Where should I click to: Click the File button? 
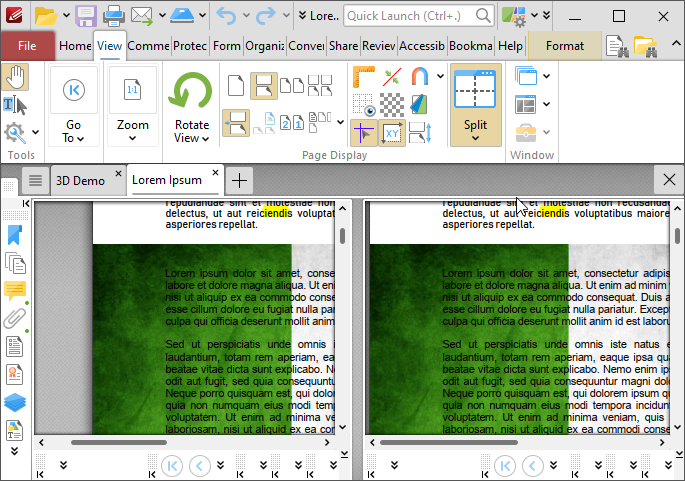[27, 46]
